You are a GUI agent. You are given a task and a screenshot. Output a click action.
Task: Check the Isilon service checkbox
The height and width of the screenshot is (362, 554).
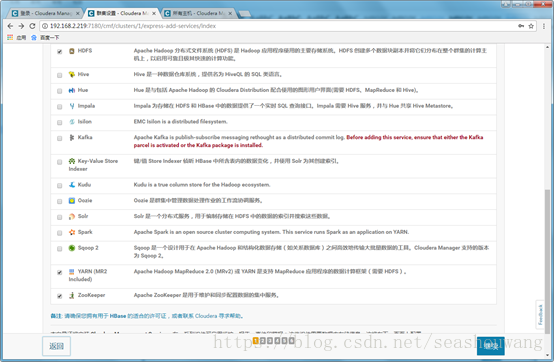coord(59,123)
